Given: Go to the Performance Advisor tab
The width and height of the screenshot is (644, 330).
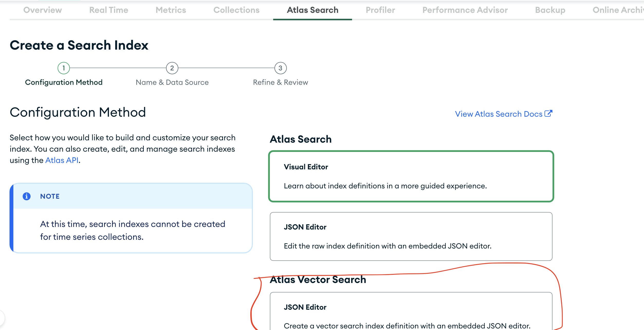Looking at the screenshot, I should coord(465,10).
